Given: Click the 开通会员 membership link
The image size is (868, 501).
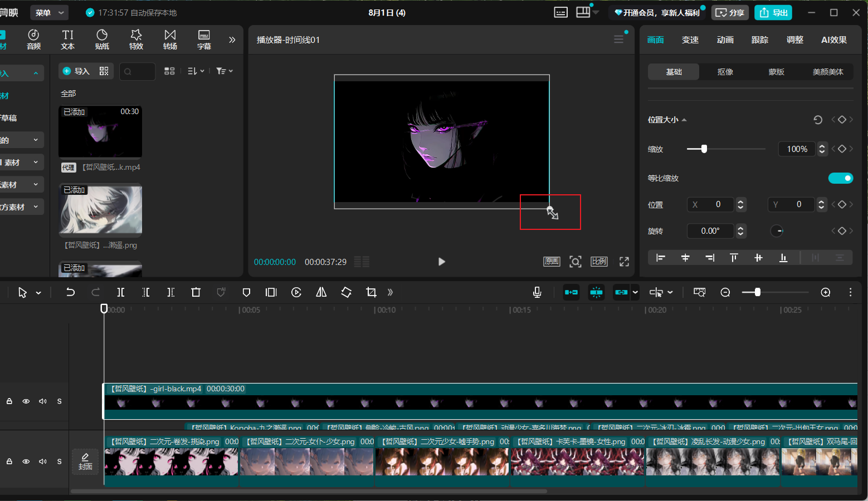Looking at the screenshot, I should point(657,12).
